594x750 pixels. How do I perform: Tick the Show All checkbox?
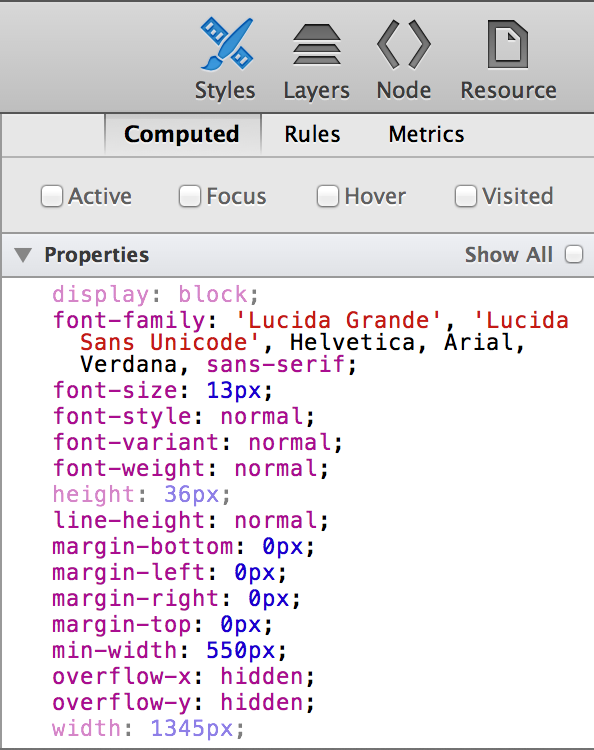click(x=574, y=254)
